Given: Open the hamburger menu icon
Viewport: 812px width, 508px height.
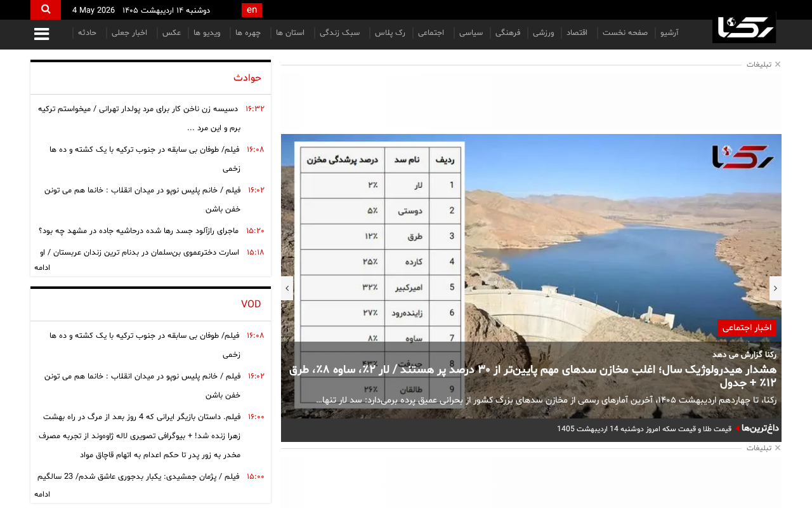Looking at the screenshot, I should 42,34.
